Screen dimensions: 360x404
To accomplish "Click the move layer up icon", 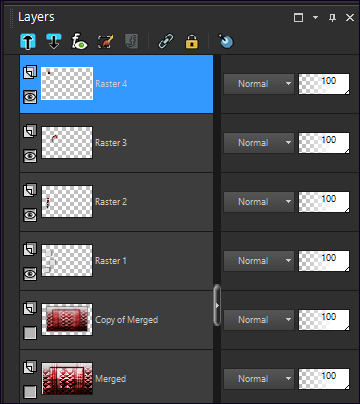I will pos(28,42).
